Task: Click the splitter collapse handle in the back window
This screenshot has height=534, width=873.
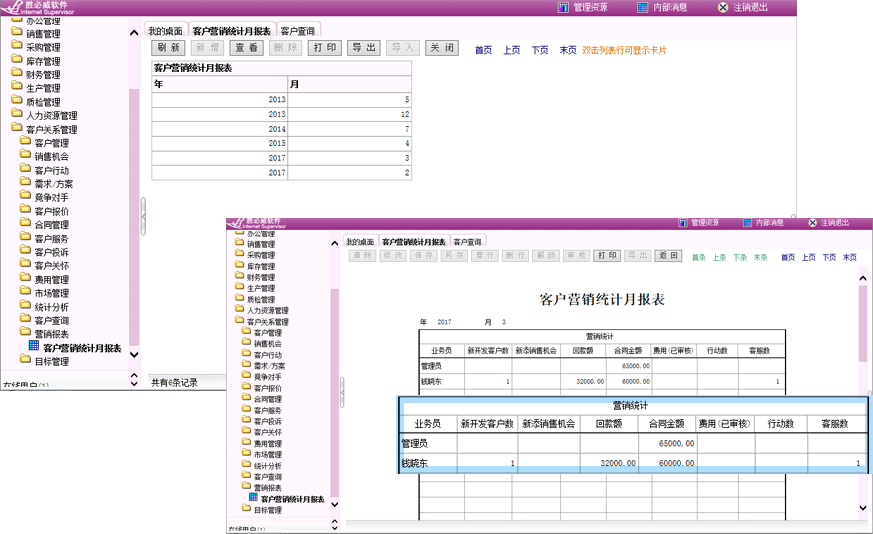Action: [x=143, y=217]
